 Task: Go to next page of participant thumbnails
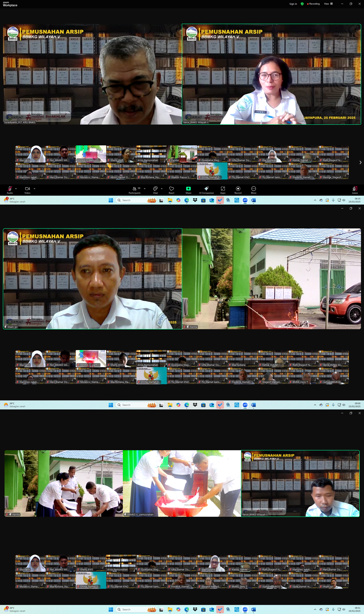point(360,162)
